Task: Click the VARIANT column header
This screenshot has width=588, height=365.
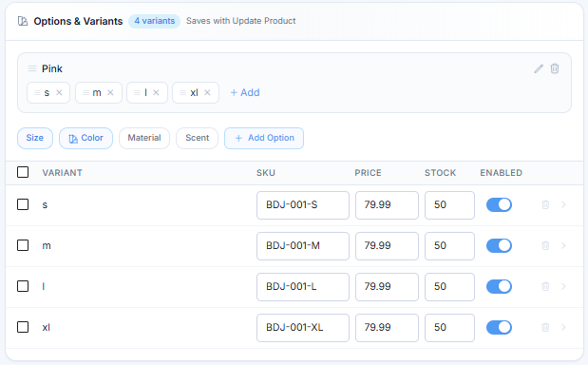Action: (63, 173)
